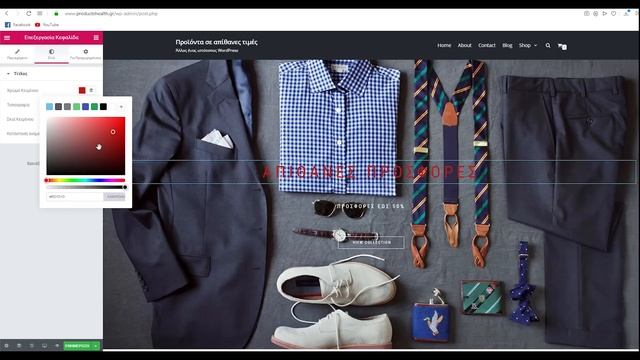This screenshot has width=640, height=360.
Task: Click the preview eye icon
Action: click(57, 346)
